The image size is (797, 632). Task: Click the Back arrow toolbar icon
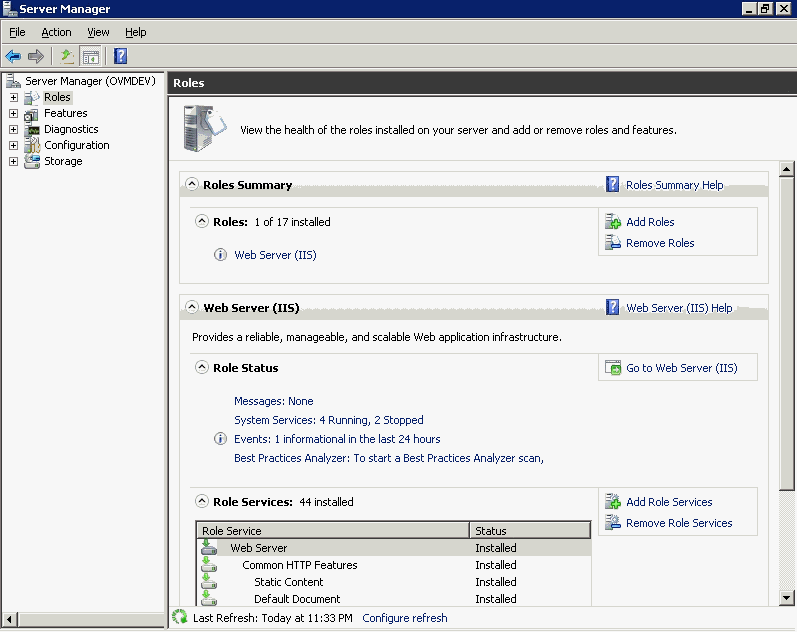[13, 56]
